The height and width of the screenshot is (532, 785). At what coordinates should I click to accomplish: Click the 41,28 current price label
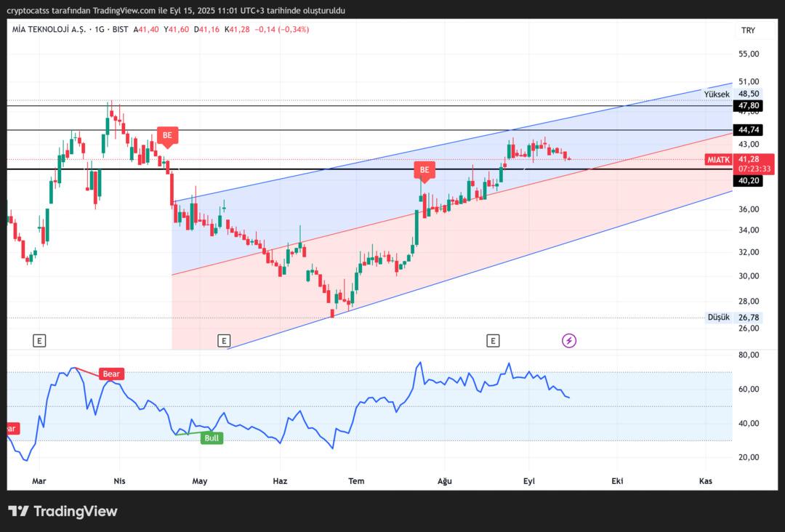point(749,159)
